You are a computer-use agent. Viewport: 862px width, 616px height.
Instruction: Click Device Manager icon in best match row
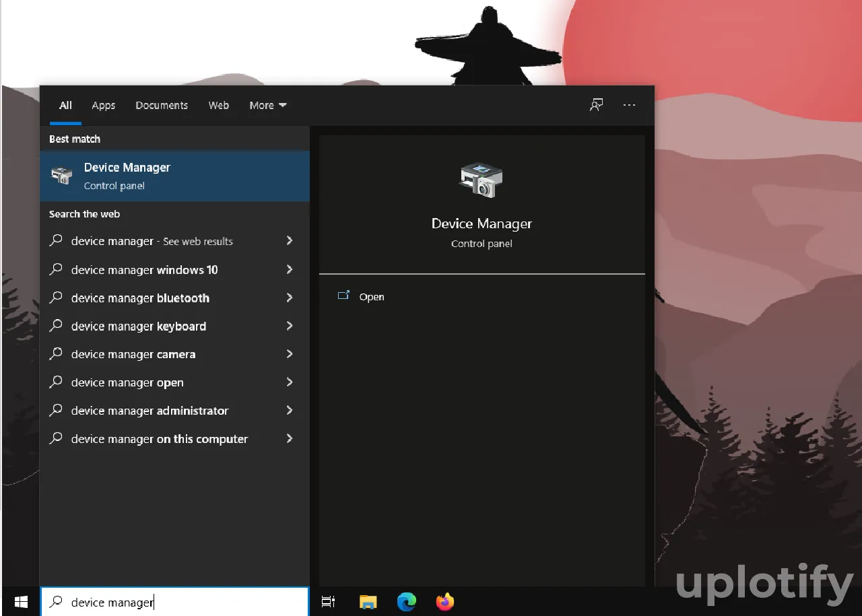62,176
